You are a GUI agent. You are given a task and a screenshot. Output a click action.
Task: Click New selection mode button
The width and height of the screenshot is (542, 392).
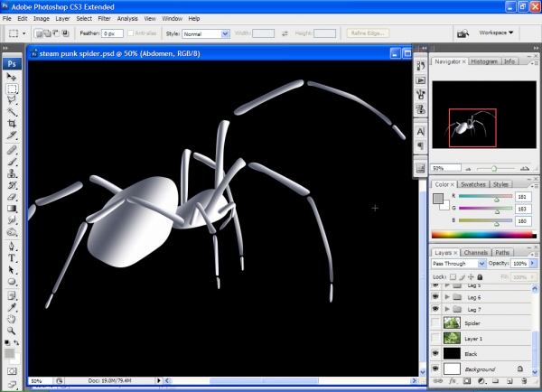(x=39, y=33)
